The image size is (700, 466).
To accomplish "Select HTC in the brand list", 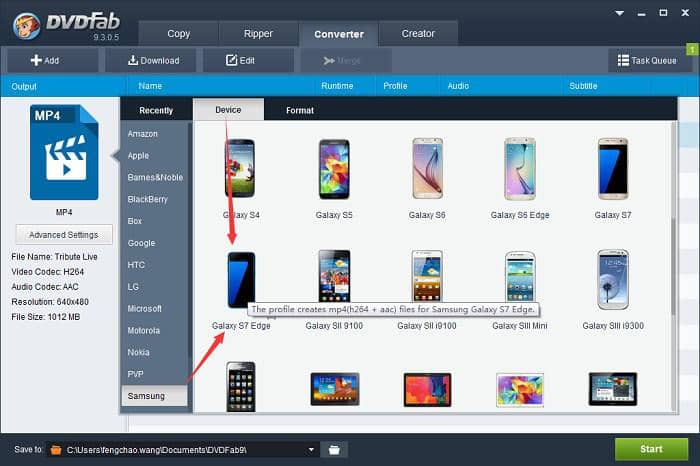I will pyautogui.click(x=154, y=265).
